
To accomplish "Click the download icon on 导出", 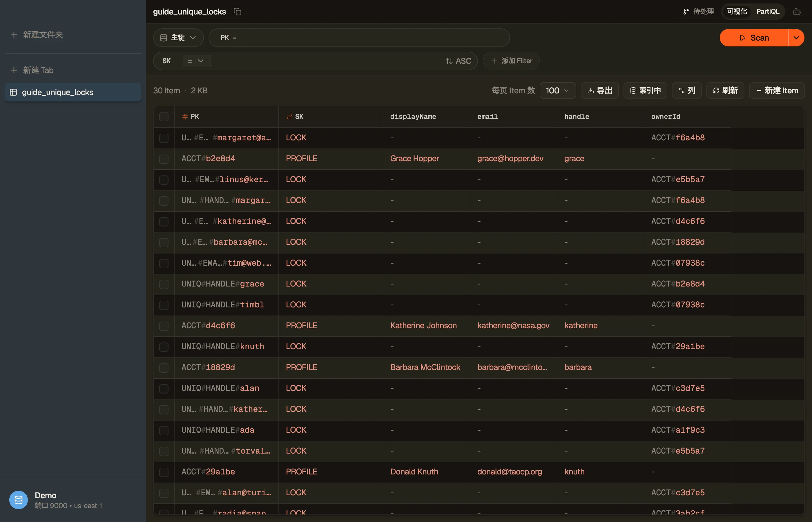I will click(591, 90).
